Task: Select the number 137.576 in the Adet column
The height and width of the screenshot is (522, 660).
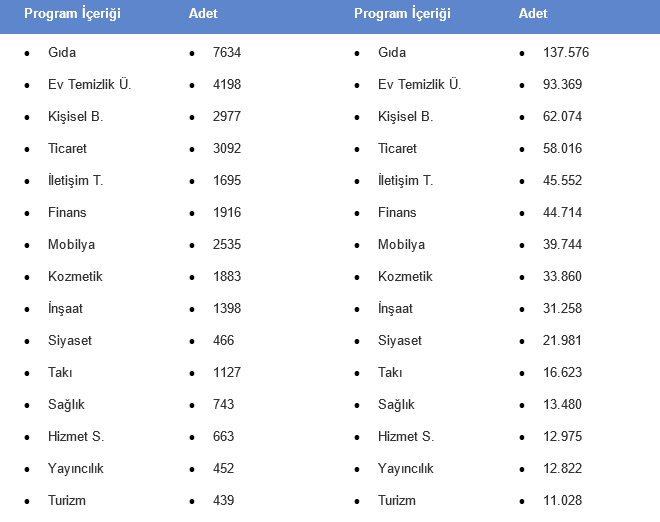Action: coord(565,53)
